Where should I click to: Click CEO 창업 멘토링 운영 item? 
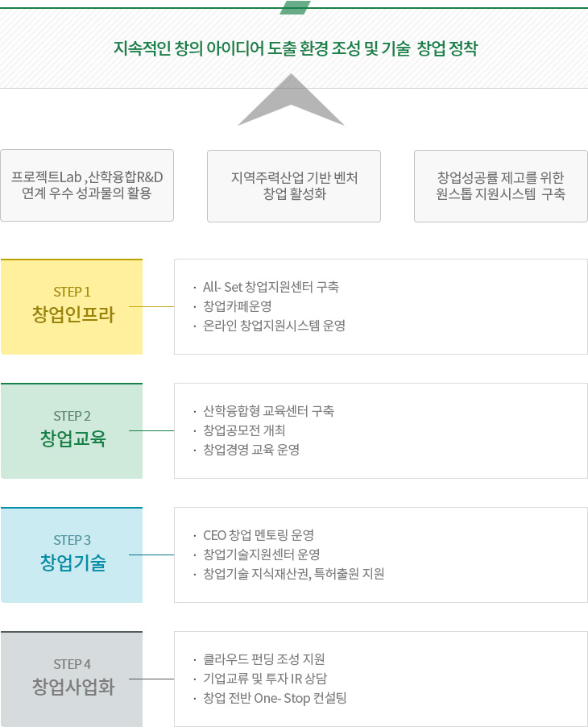259,535
